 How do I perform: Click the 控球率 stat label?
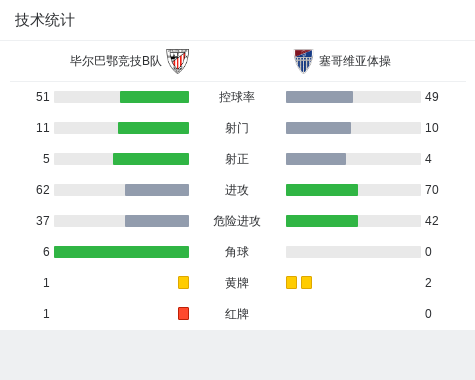[237, 97]
